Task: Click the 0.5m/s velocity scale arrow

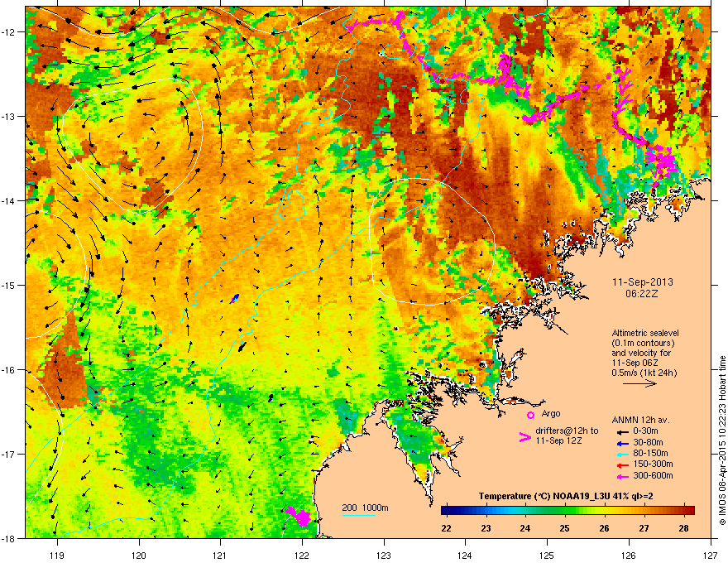Action: [639, 383]
